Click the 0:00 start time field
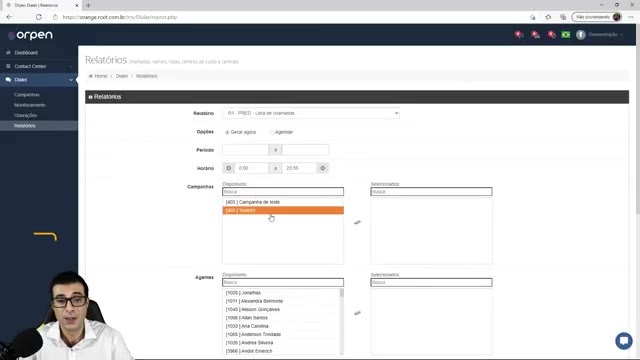Image resolution: width=640 pixels, height=360 pixels. [x=252, y=168]
